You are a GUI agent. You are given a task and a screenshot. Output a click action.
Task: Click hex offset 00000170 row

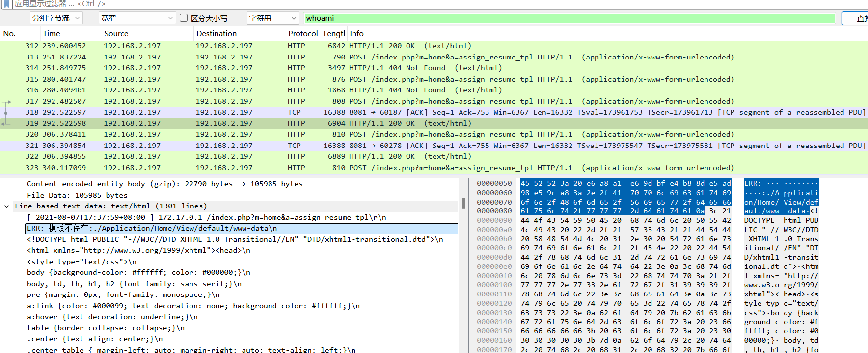pos(494,350)
